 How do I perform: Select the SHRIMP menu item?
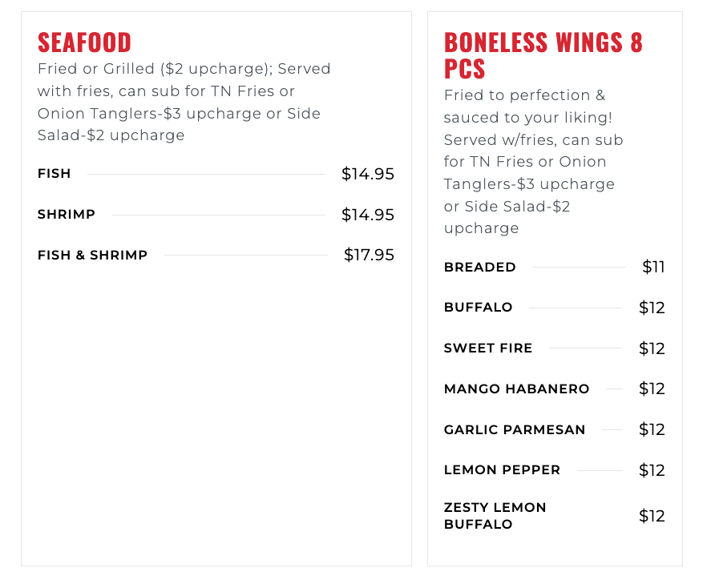point(67,215)
